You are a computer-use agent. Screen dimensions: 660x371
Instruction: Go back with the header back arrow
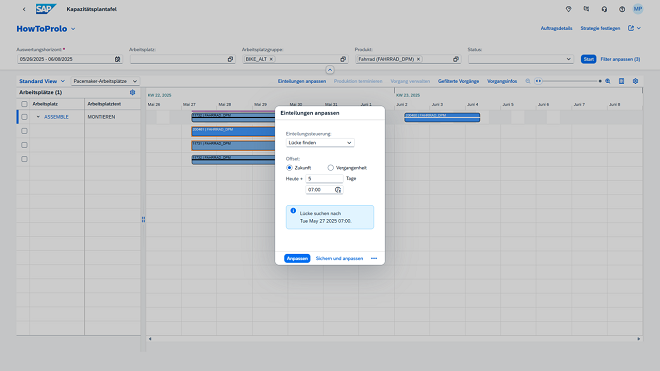point(24,9)
